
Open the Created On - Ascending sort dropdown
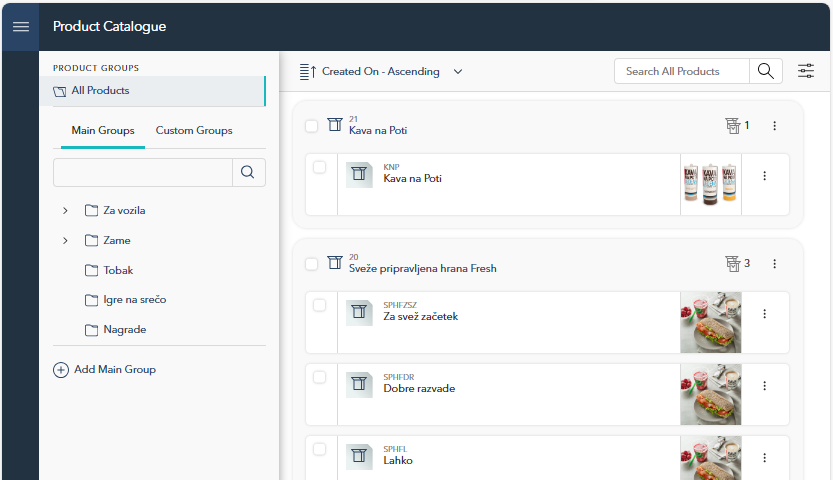[381, 71]
